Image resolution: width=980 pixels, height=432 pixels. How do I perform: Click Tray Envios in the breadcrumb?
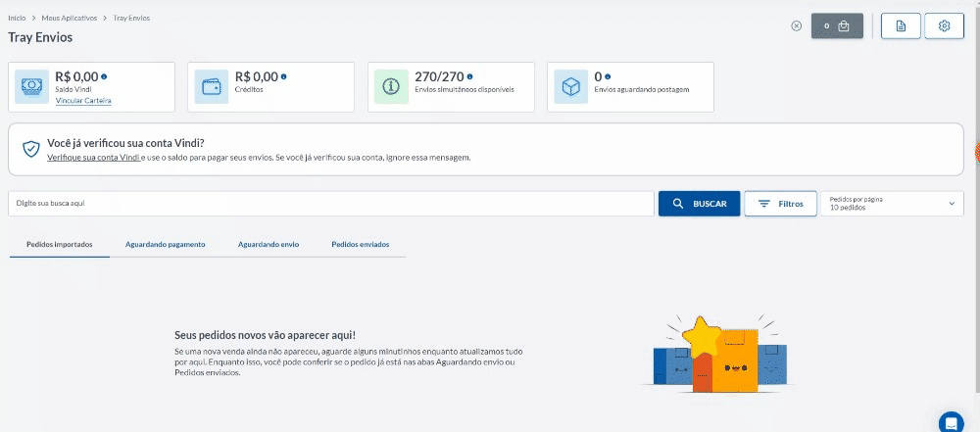tap(131, 19)
